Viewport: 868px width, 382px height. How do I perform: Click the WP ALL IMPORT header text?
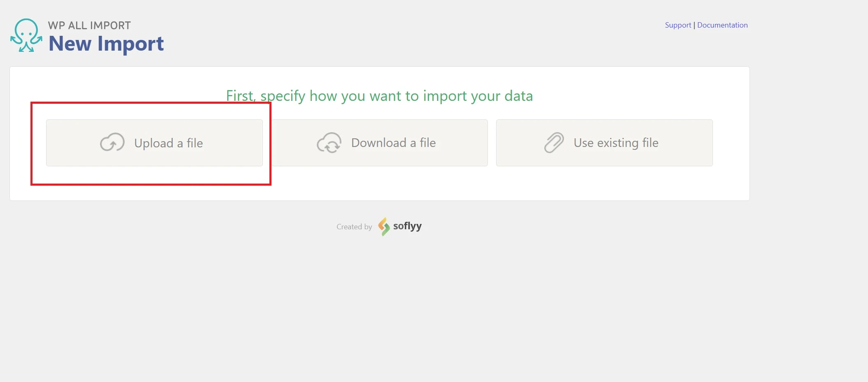click(x=89, y=26)
